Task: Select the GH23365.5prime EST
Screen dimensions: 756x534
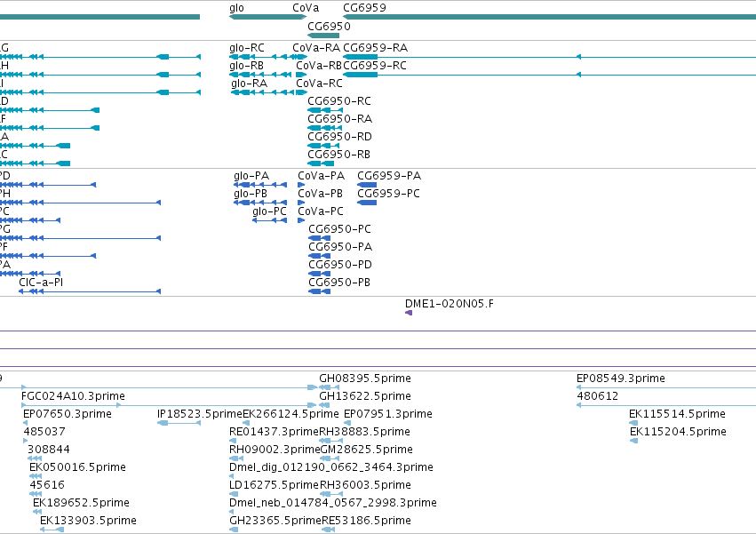Action: click(234, 530)
